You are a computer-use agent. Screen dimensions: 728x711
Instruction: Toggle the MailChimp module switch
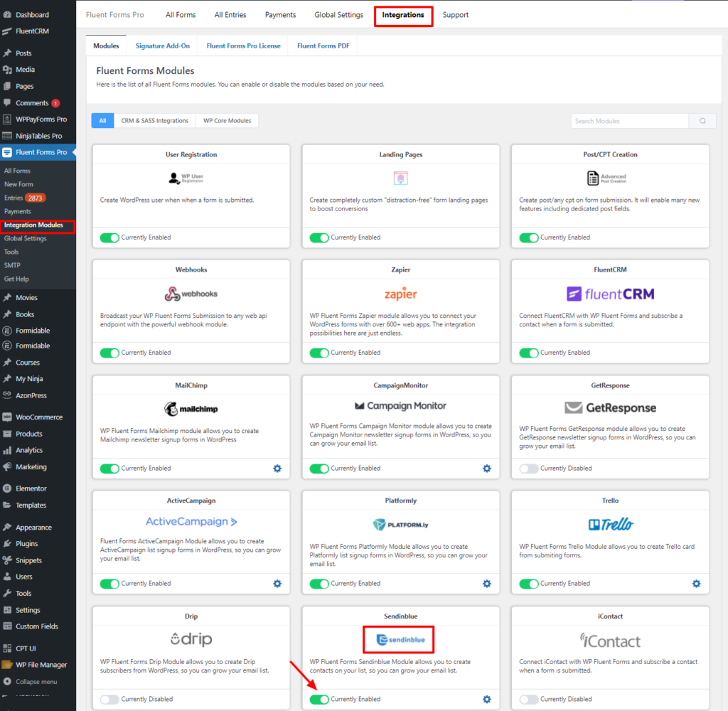point(109,469)
